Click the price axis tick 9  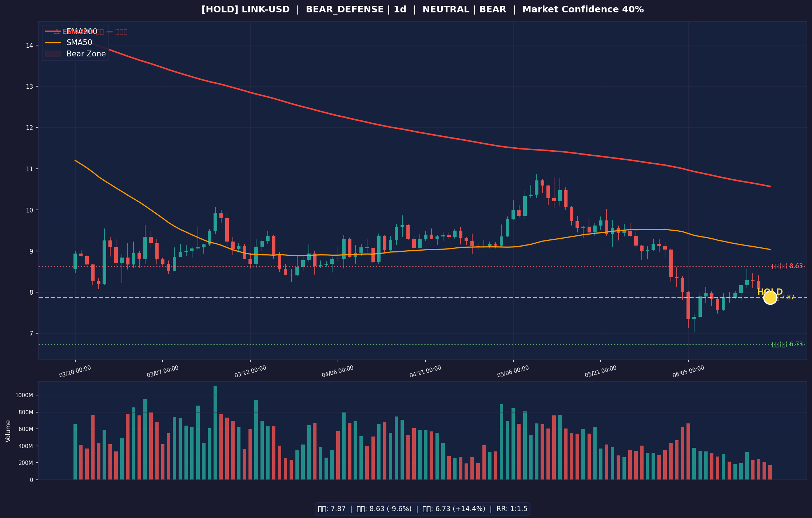click(x=31, y=251)
